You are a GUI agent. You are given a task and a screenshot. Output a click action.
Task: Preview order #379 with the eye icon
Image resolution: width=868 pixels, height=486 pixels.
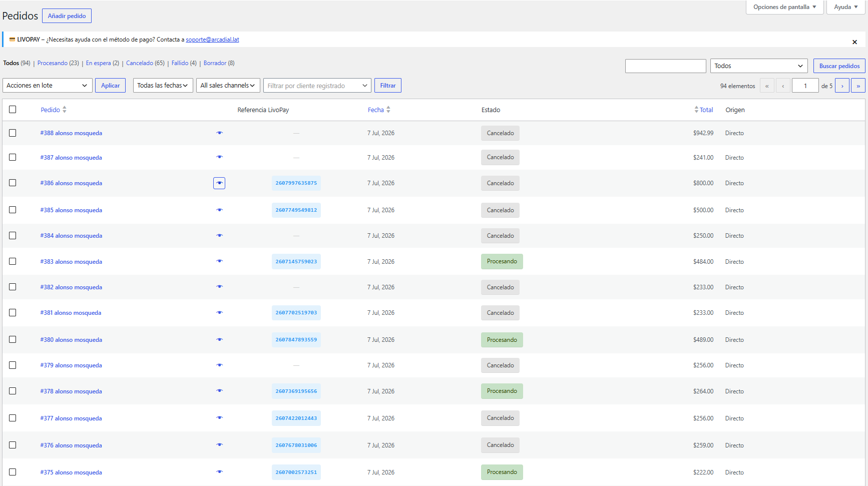coord(219,365)
